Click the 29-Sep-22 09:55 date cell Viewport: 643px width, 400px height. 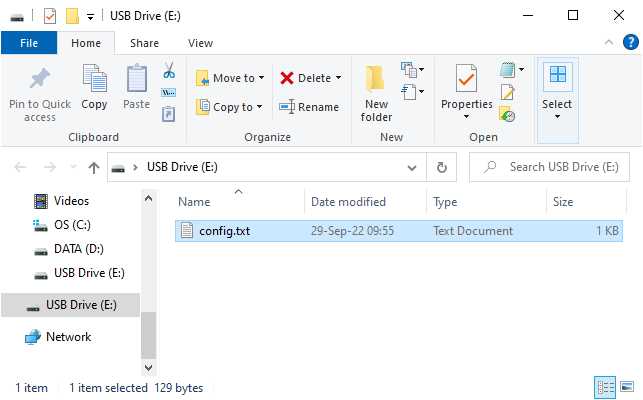click(x=352, y=231)
